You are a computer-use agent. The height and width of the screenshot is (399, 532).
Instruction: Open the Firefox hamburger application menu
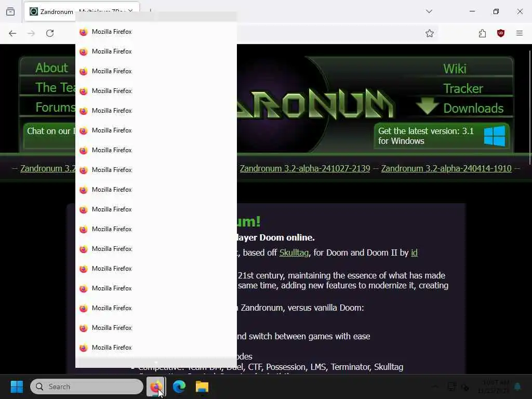520,33
